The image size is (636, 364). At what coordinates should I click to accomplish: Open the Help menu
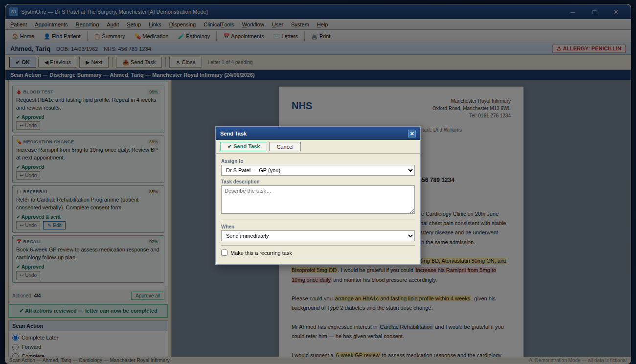click(322, 24)
